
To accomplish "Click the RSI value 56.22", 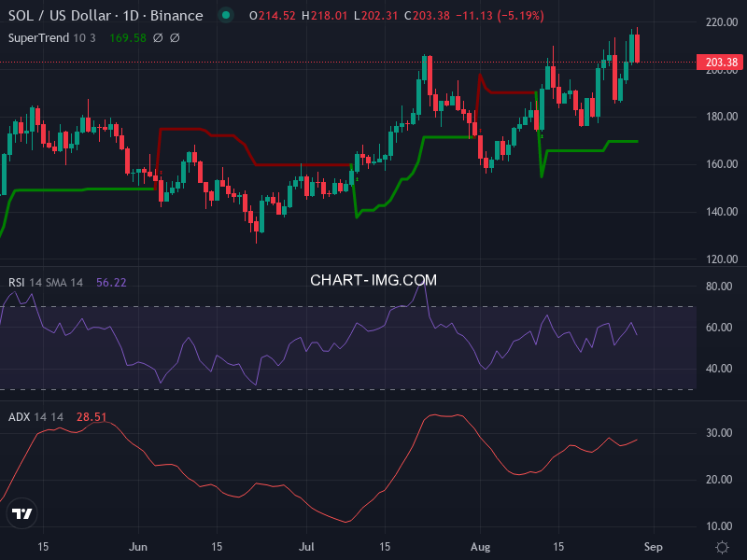I will point(111,282).
